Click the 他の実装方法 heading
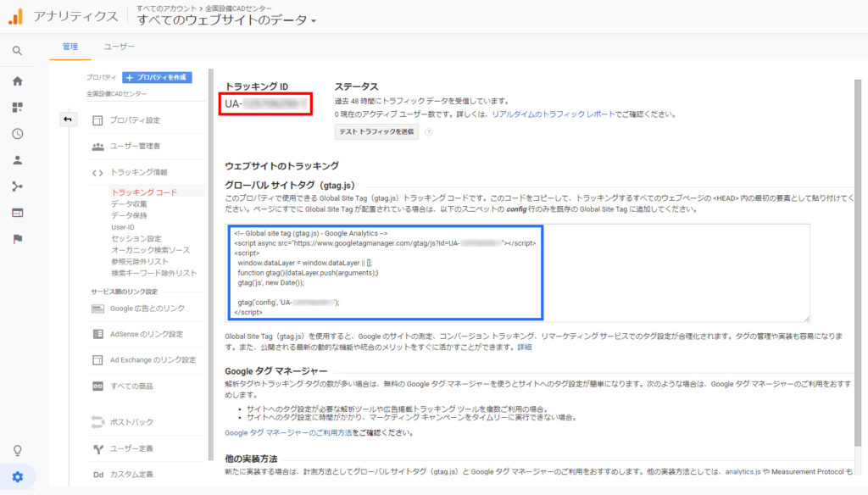868x495 pixels. (x=251, y=459)
